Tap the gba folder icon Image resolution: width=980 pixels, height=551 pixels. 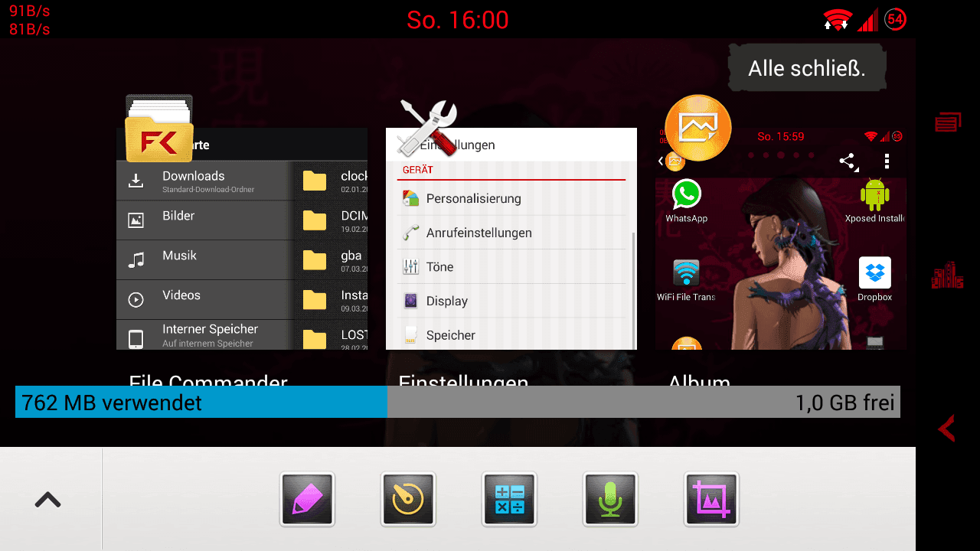pos(315,261)
